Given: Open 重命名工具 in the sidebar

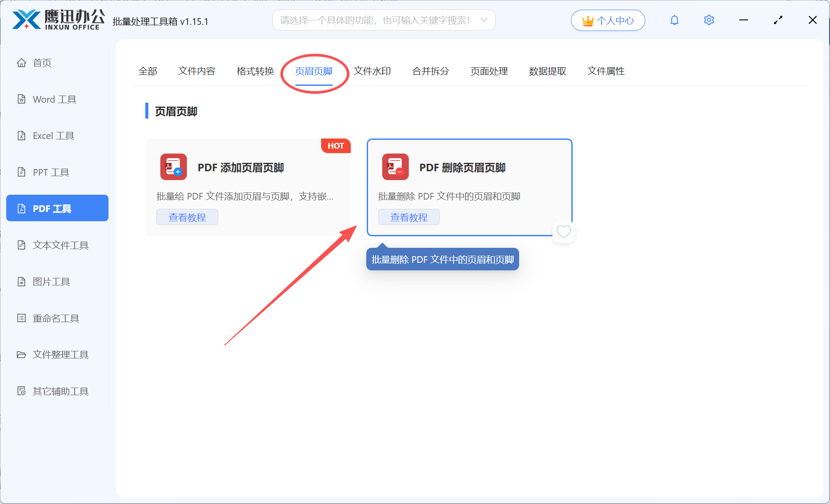Looking at the screenshot, I should (57, 318).
